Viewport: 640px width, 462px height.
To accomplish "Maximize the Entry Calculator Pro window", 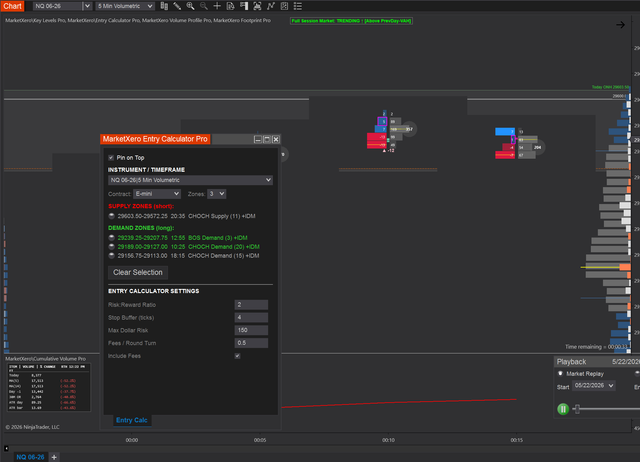I will pyautogui.click(x=267, y=139).
